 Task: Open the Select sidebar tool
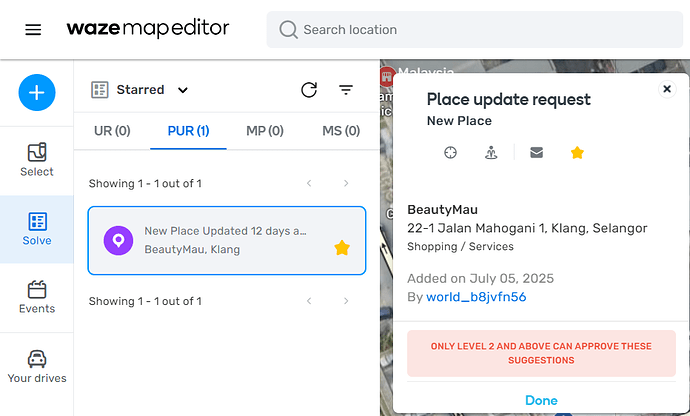click(37, 160)
